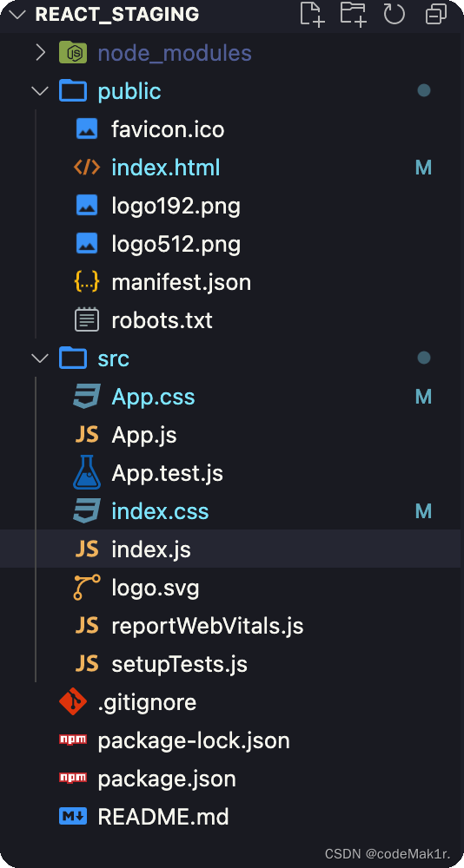
Task: Click the setupTests.js JS icon
Action: click(x=87, y=664)
